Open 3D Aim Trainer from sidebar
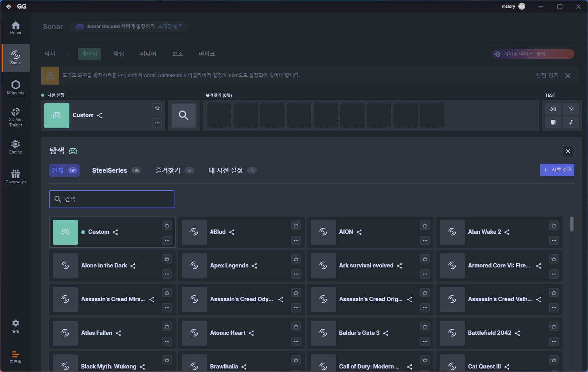Screen dimensions: 588x372 [x=16, y=117]
